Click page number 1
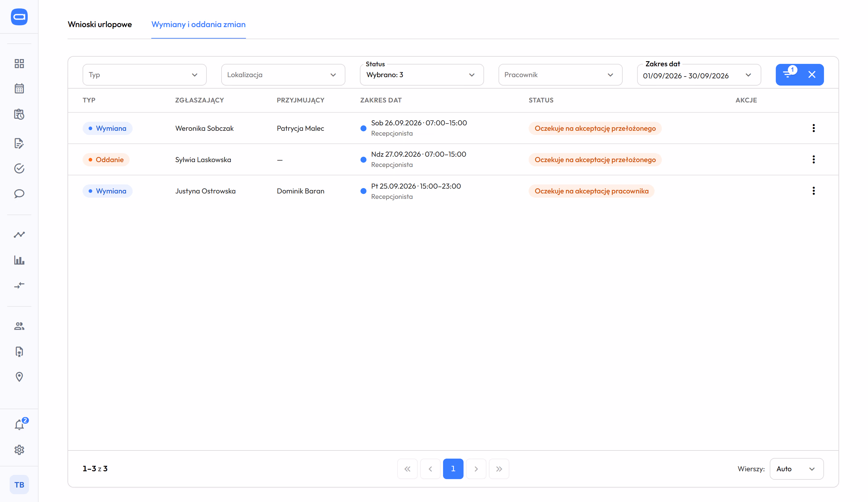The width and height of the screenshot is (868, 502). pos(453,469)
